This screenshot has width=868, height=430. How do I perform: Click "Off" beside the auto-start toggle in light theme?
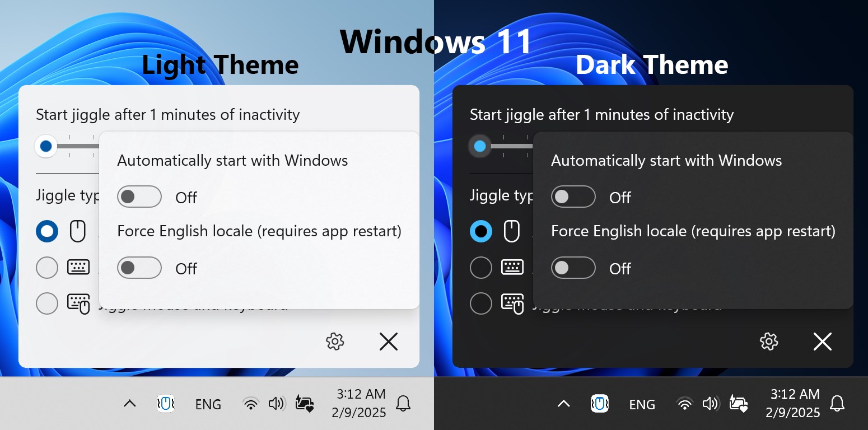tap(186, 198)
